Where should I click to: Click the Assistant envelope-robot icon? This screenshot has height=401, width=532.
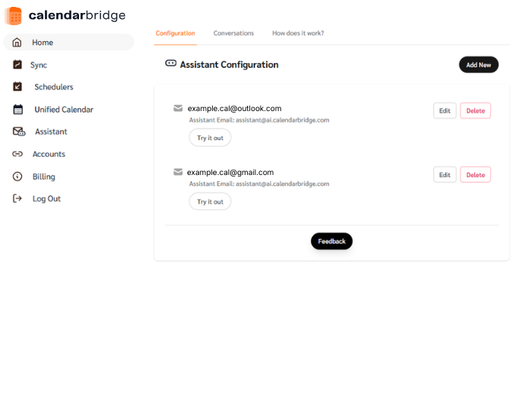click(19, 132)
